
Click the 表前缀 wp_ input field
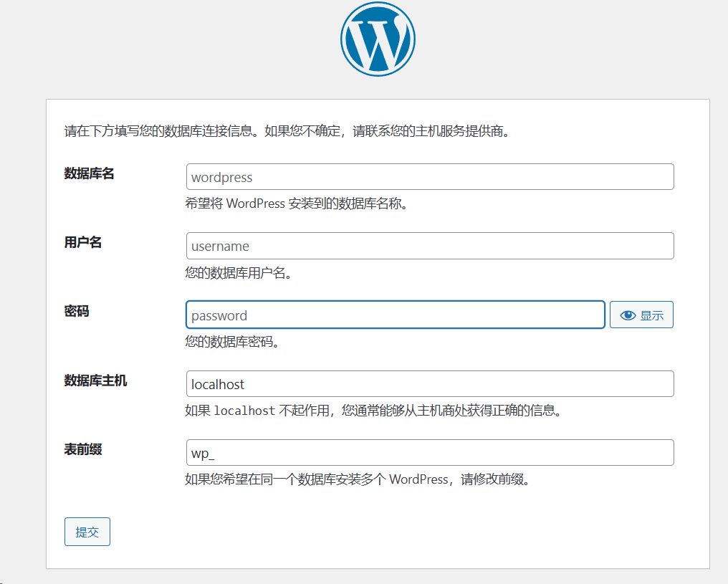point(430,452)
